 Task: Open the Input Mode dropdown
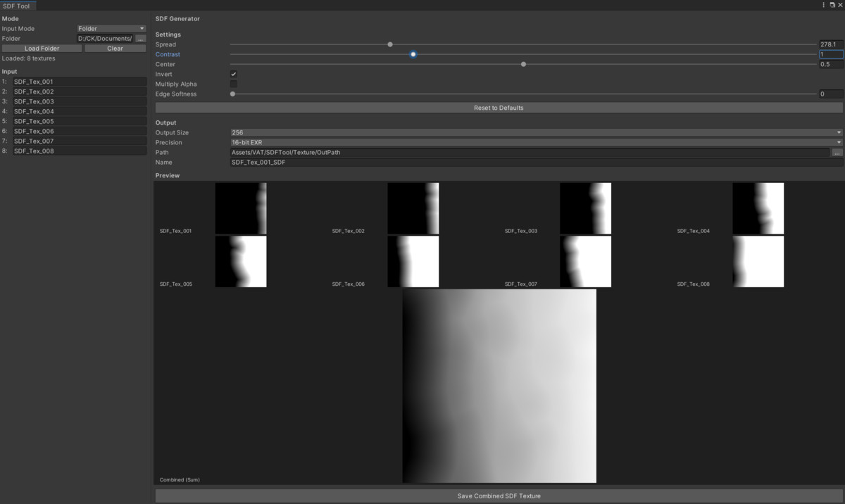pos(111,29)
